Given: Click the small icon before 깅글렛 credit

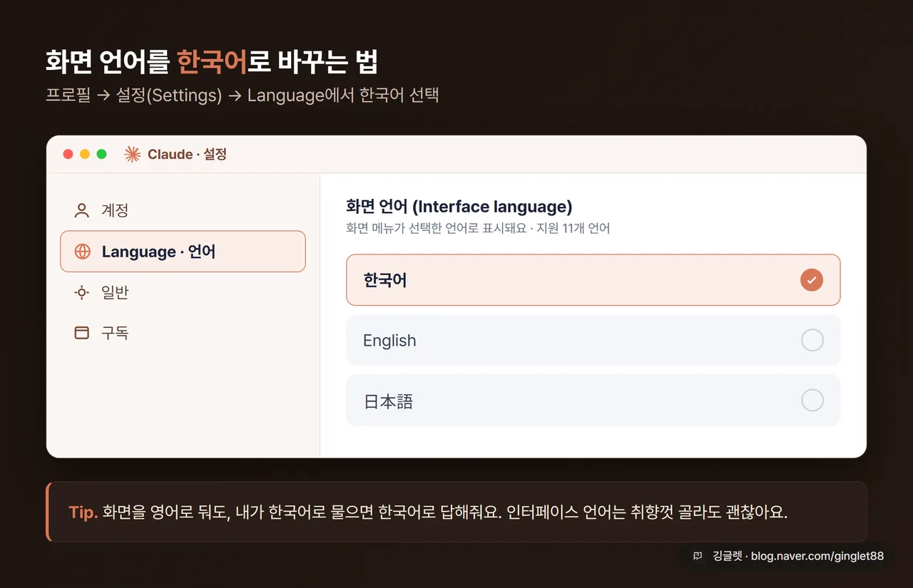Looking at the screenshot, I should (x=698, y=556).
